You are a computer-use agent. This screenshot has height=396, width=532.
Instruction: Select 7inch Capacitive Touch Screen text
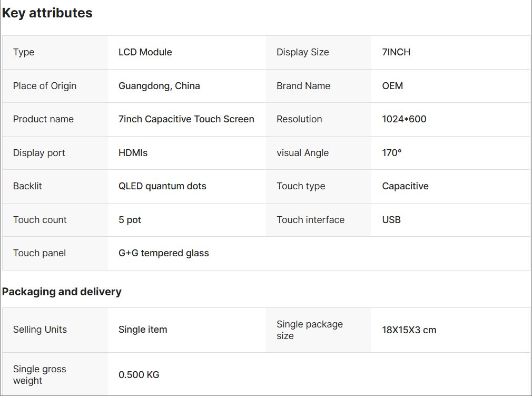click(x=186, y=119)
